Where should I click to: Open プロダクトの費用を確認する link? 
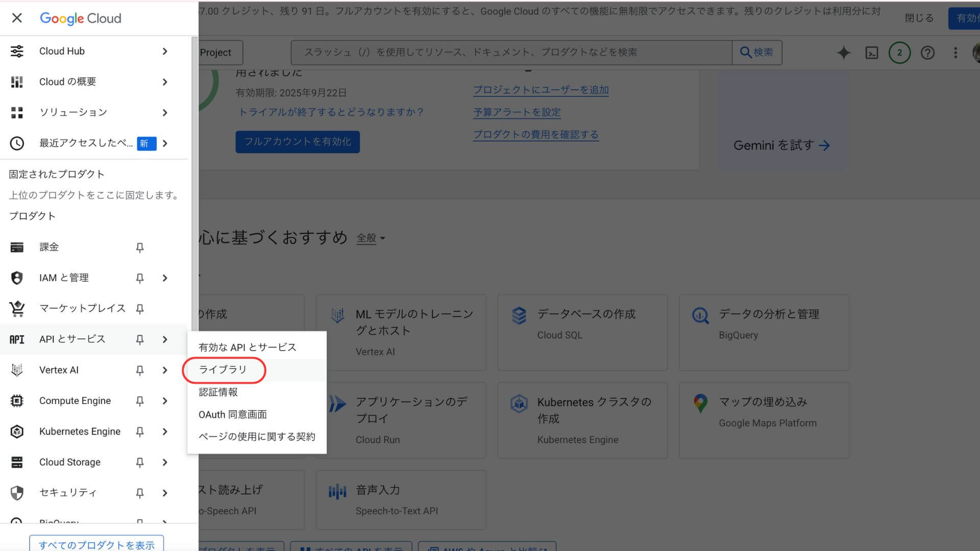[535, 135]
